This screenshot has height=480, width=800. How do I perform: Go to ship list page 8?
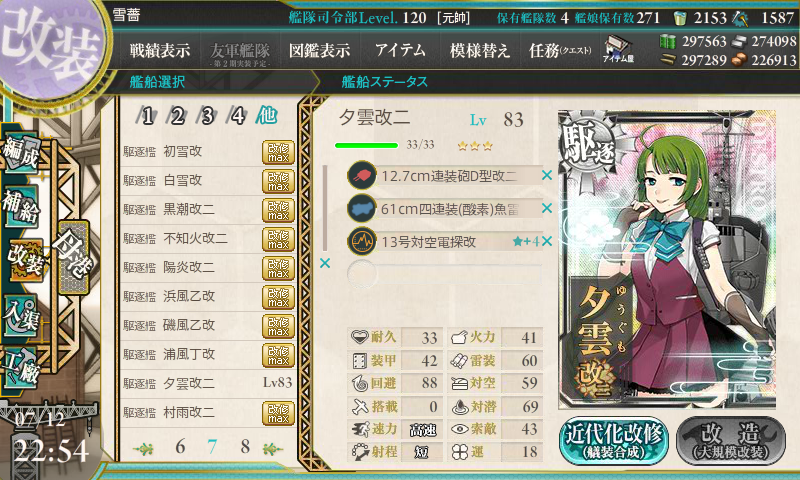[245, 447]
